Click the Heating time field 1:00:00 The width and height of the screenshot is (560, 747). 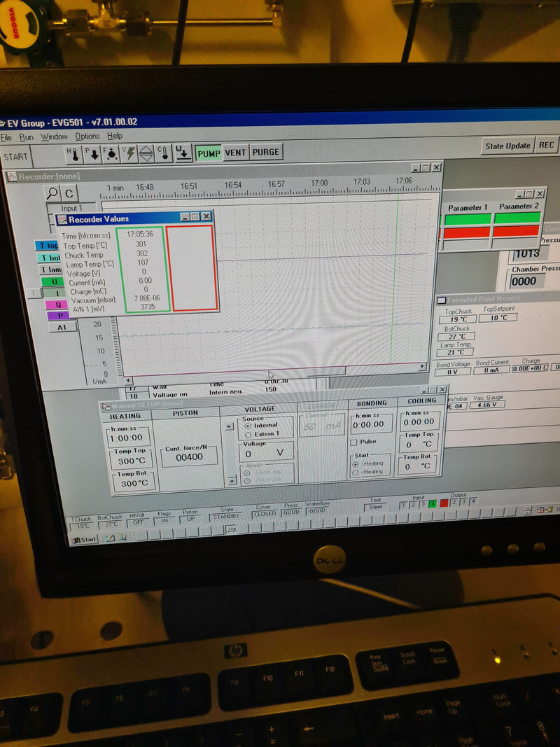pyautogui.click(x=127, y=438)
